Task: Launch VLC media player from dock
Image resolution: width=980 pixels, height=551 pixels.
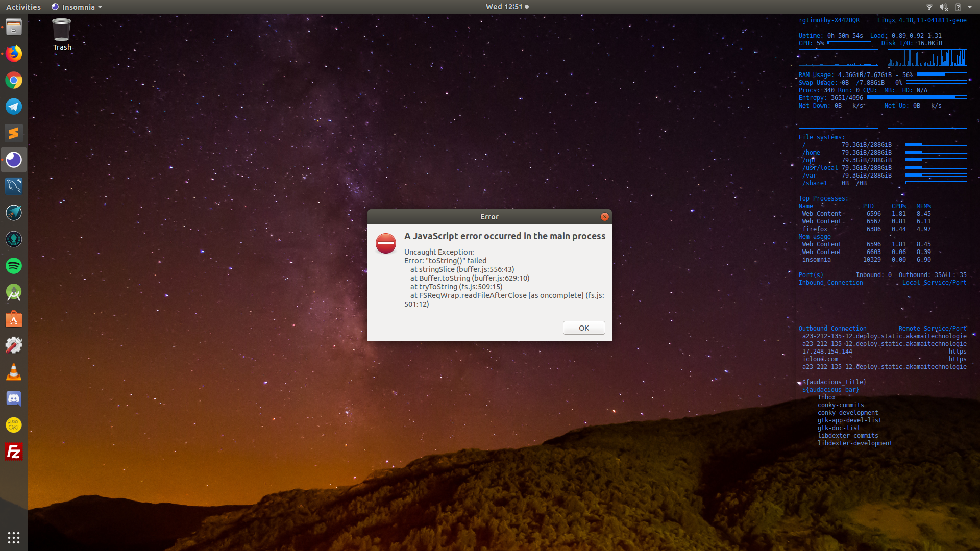Action: coord(14,372)
